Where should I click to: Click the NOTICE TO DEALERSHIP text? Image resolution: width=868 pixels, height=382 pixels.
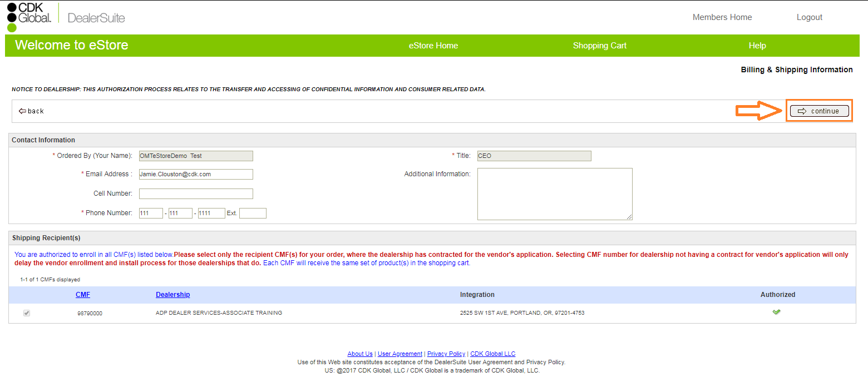(x=249, y=90)
